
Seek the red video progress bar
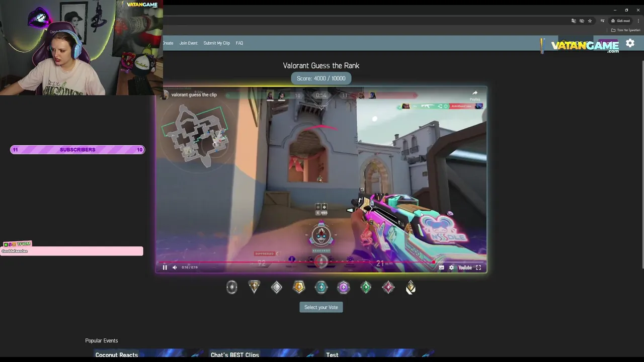coord(321,261)
